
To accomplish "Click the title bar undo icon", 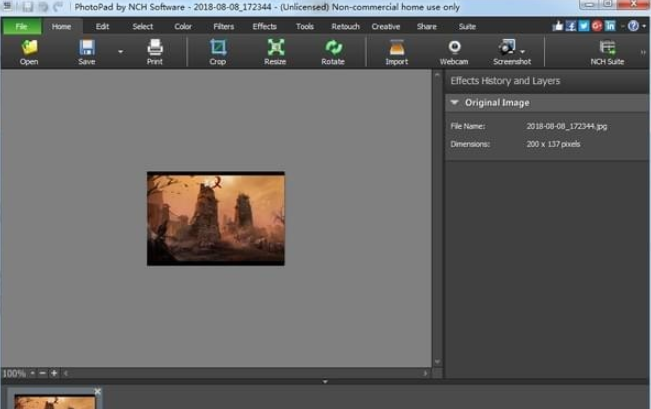I will coord(44,7).
